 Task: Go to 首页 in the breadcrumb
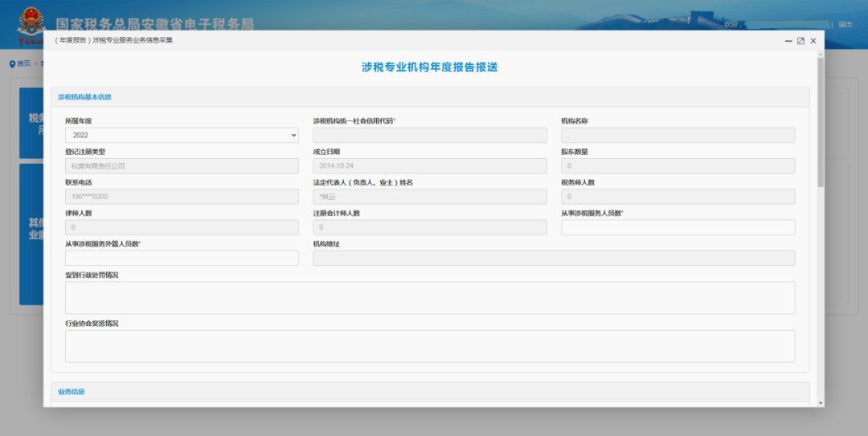click(24, 63)
